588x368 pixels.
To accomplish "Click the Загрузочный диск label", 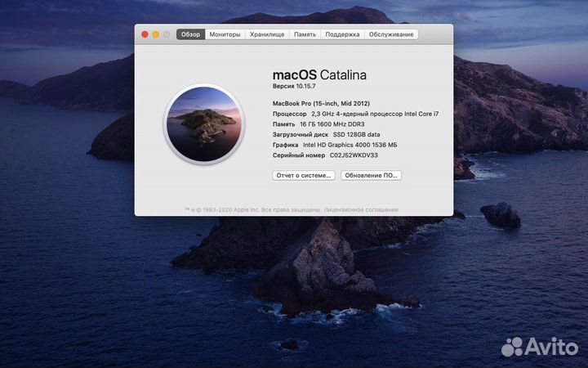I will click(301, 134).
